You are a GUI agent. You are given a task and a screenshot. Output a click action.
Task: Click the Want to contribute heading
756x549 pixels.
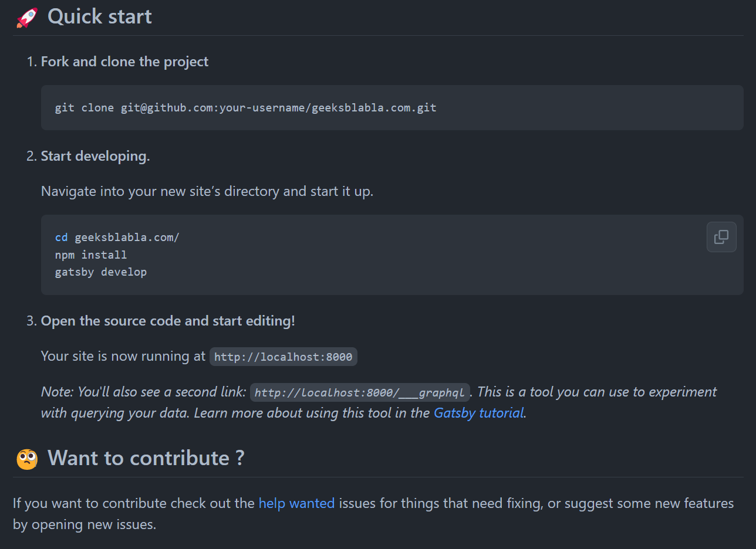(146, 458)
